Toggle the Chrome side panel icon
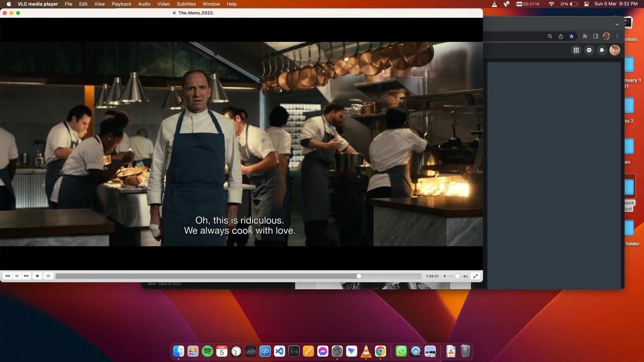Viewport: 644px width, 362px height. pos(596,36)
